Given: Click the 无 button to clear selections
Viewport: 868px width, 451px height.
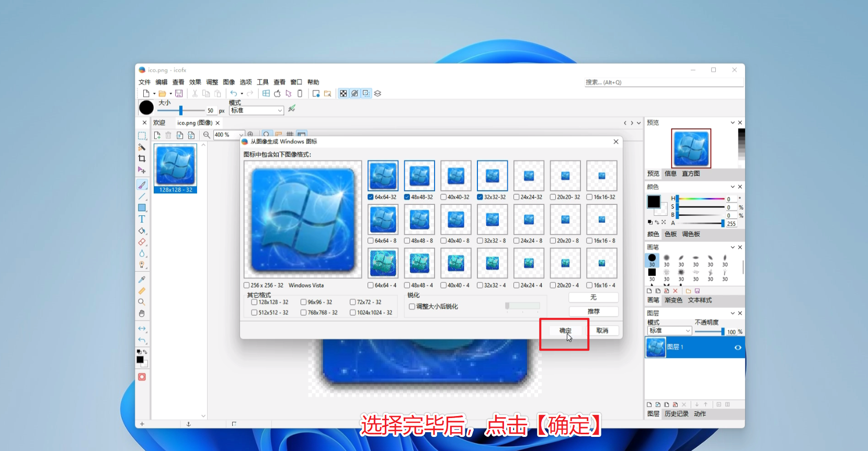Looking at the screenshot, I should tap(593, 297).
